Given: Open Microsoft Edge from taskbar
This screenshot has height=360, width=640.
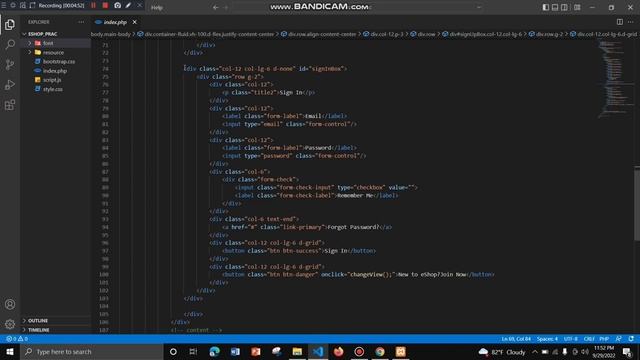Looking at the screenshot, I should [214, 351].
